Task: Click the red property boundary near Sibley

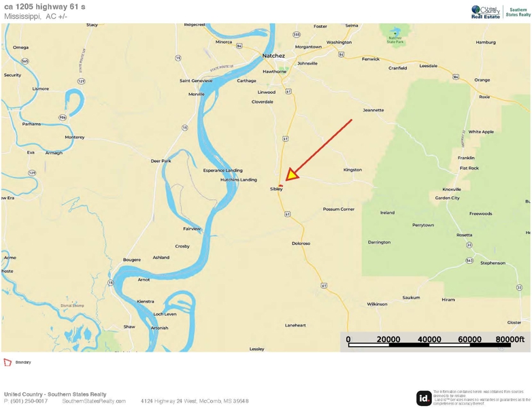Action: 281,186
